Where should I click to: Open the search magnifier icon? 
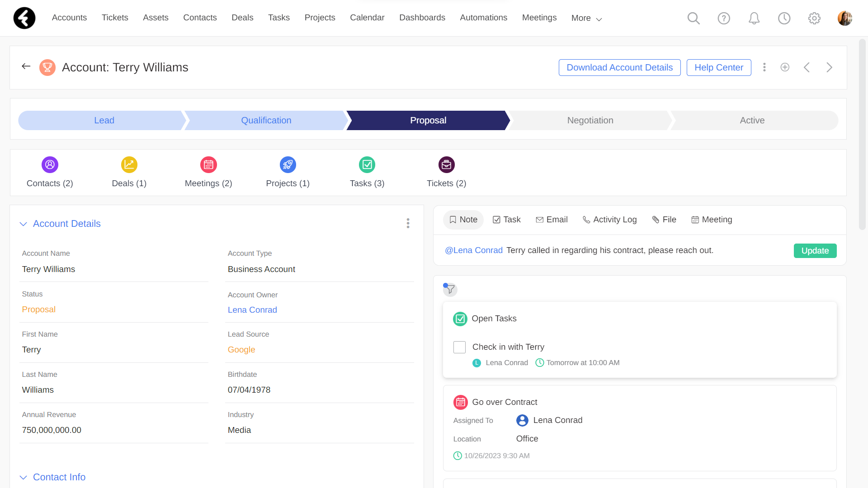(x=693, y=18)
